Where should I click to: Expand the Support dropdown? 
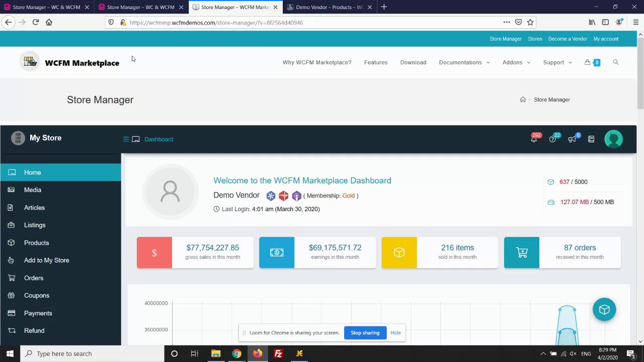pyautogui.click(x=557, y=62)
